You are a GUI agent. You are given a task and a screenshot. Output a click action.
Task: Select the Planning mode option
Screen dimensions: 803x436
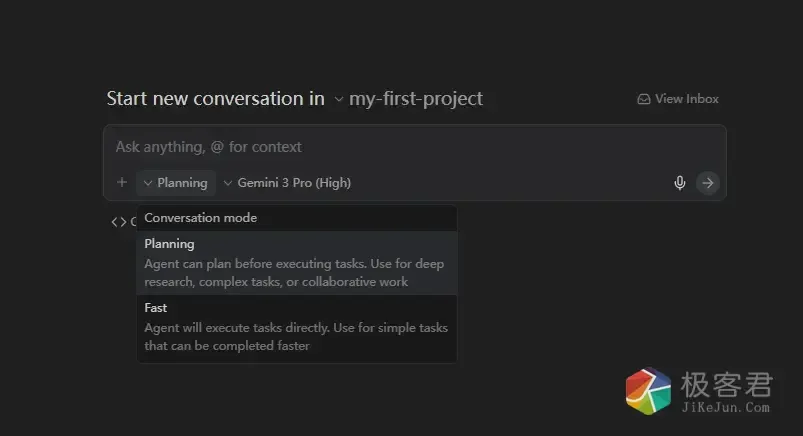coord(169,243)
